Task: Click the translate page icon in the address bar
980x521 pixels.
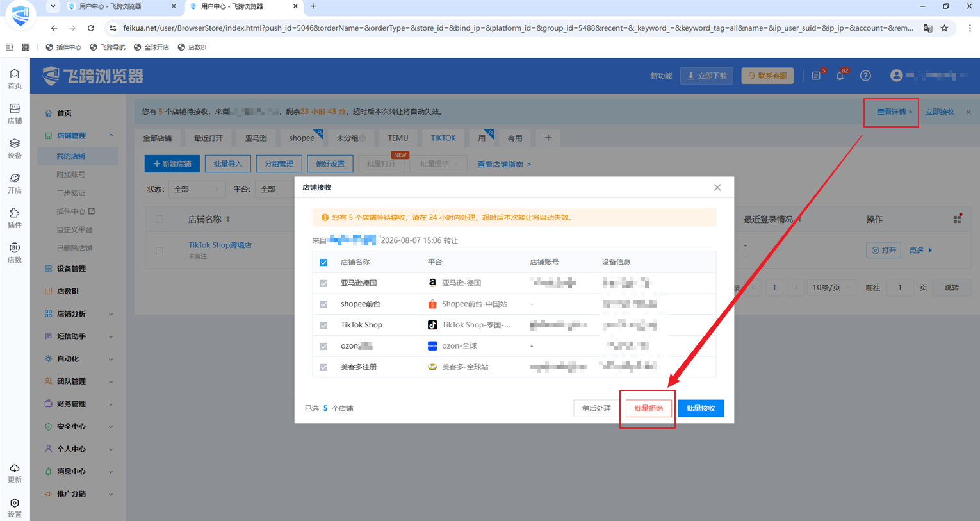Action: (x=927, y=28)
